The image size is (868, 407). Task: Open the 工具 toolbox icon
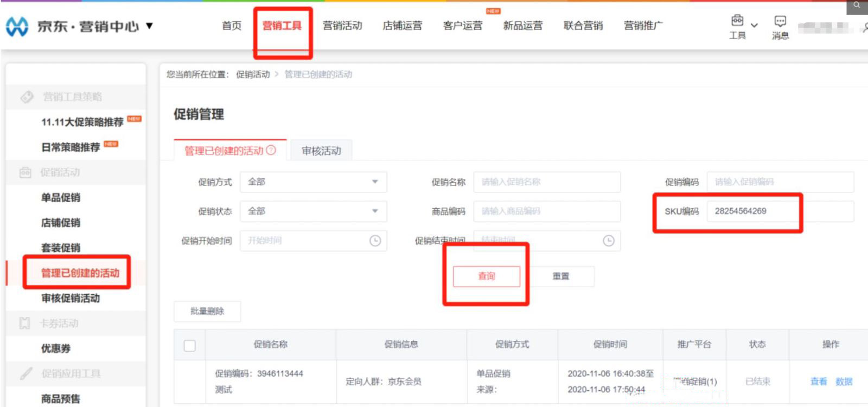pos(737,21)
